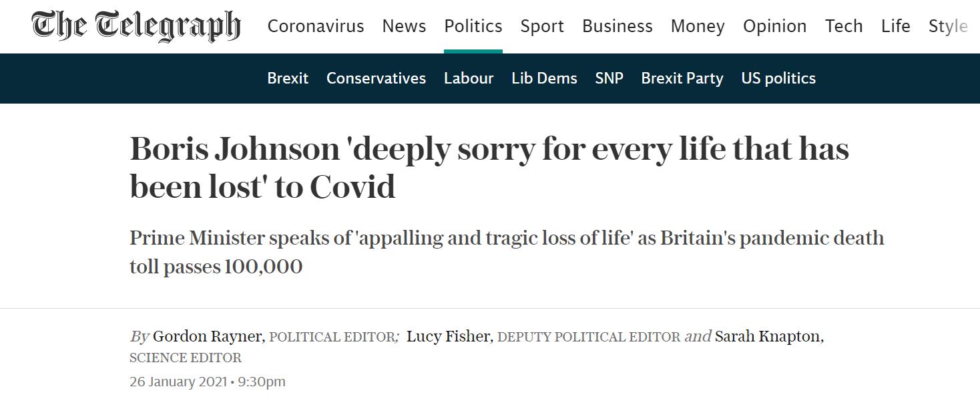Select the Lib Dems subsection

[544, 78]
